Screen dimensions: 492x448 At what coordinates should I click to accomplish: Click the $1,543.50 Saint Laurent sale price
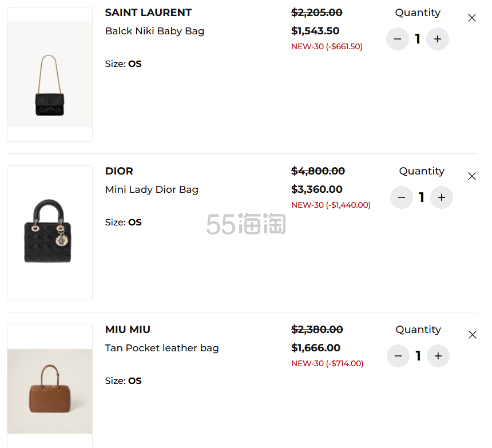pos(315,31)
